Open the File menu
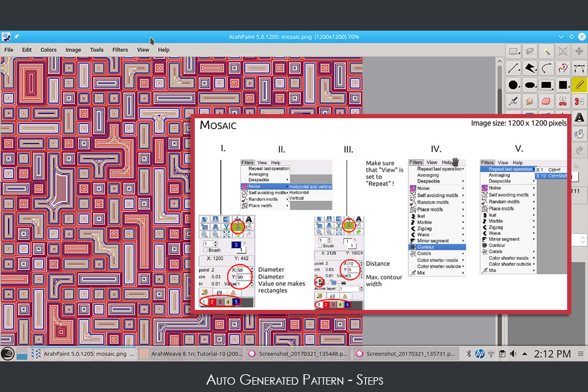The height and width of the screenshot is (392, 588). pyautogui.click(x=9, y=50)
